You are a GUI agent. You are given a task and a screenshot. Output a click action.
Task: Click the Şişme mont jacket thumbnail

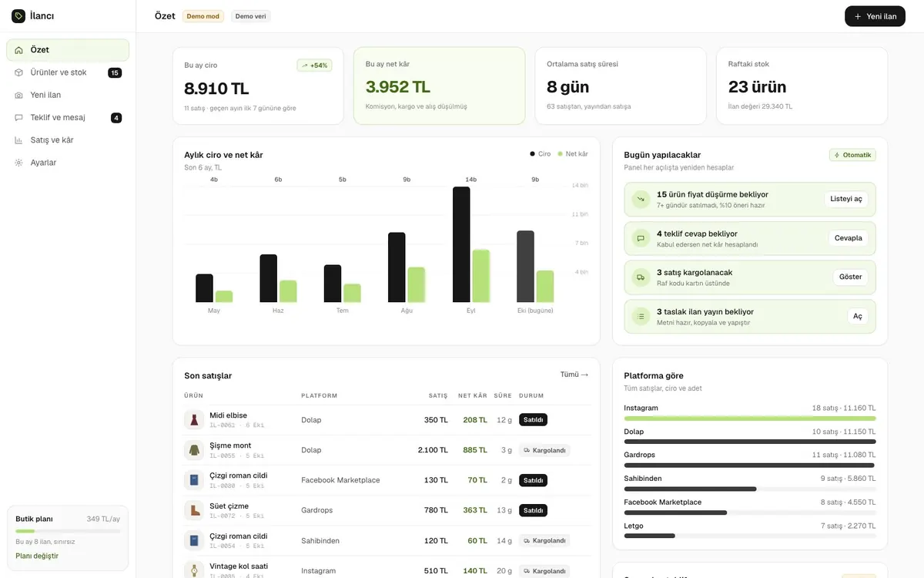click(194, 450)
